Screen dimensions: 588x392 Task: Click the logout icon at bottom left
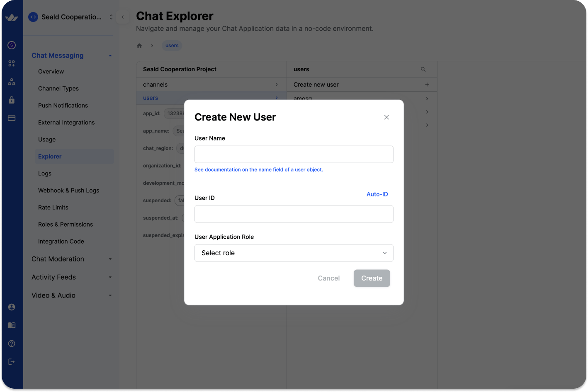[x=12, y=362]
